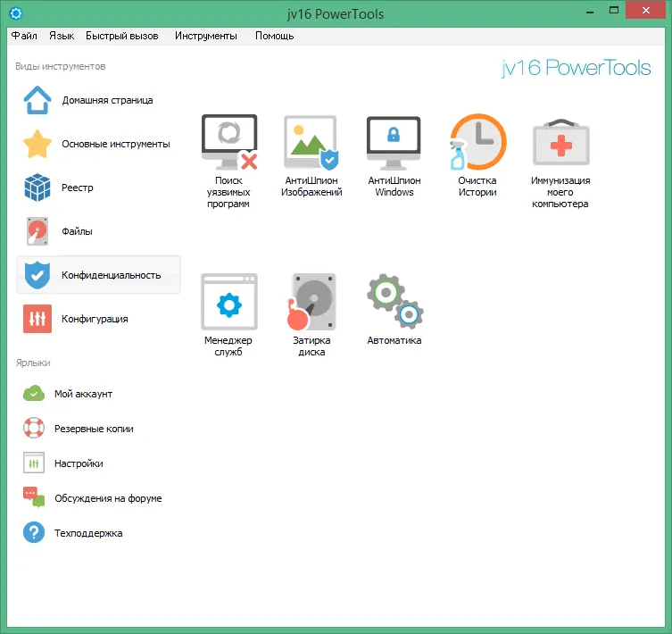Screen dimensions: 672x634
Task: Open the Registry cube icon
Action: (37, 188)
